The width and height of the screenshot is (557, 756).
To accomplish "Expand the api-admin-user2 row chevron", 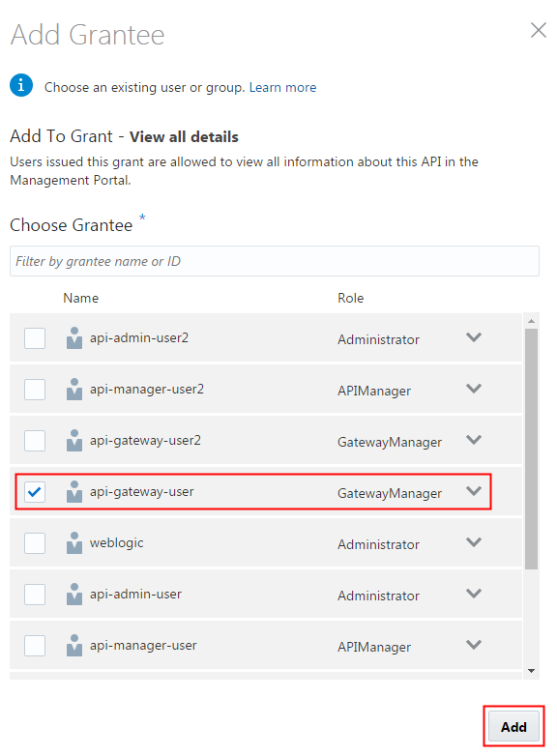I will [474, 337].
